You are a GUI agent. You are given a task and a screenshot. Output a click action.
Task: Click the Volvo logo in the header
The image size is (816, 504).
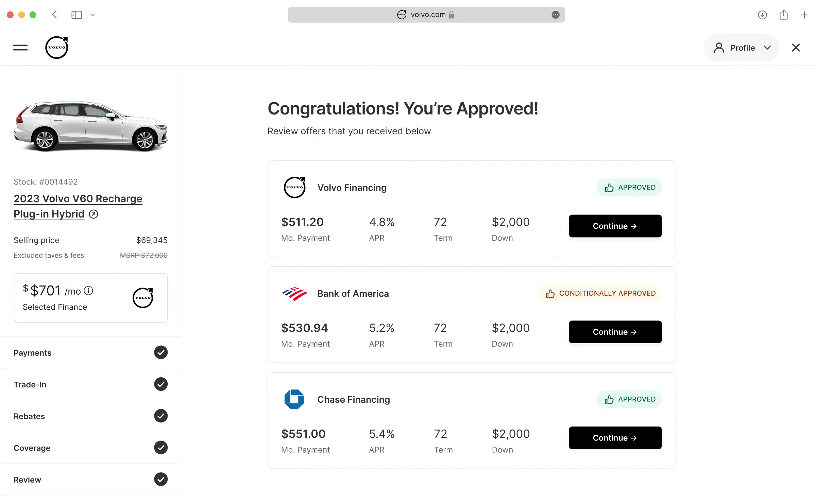57,48
